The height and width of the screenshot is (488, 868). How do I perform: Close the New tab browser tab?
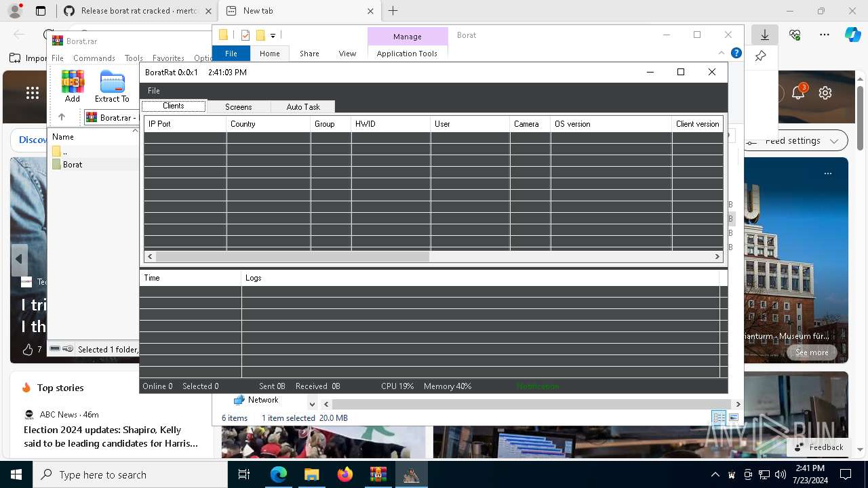pos(370,11)
